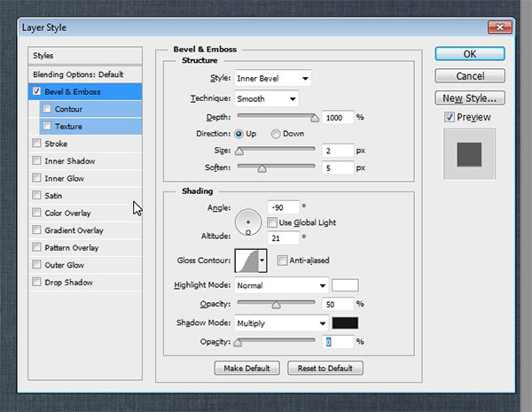Click the Angle and Altitude dial
The width and height of the screenshot is (532, 412).
click(248, 221)
